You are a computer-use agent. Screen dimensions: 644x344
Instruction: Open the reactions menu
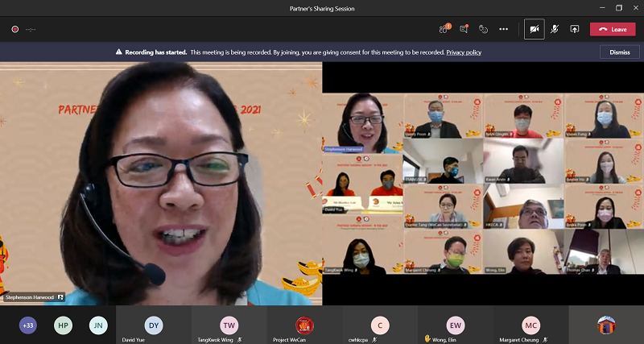(x=484, y=29)
